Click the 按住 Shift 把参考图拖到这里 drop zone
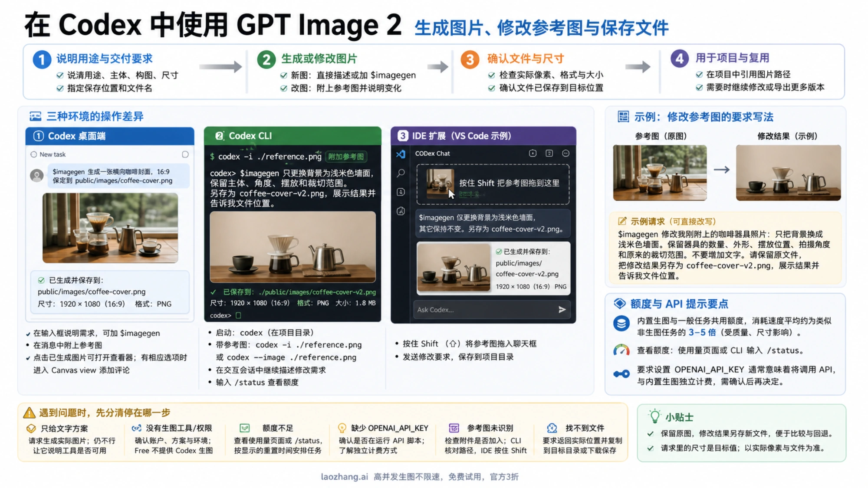Image resolution: width=868 pixels, height=488 pixels. click(x=493, y=184)
